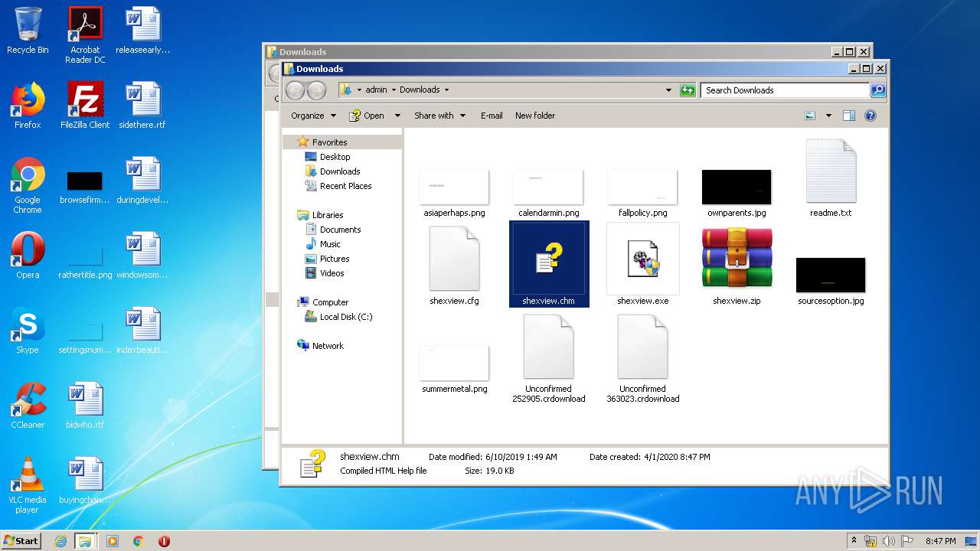Launch Skype from the desktop

(28, 330)
